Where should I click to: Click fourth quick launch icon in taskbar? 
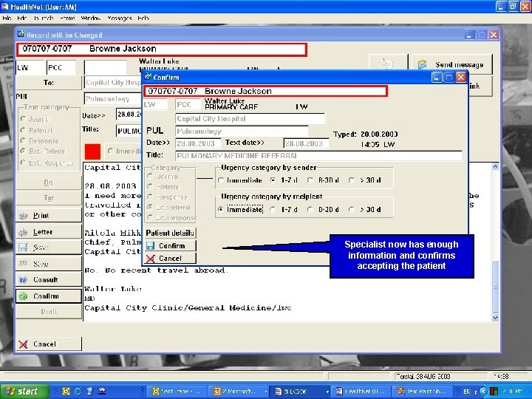tap(101, 391)
